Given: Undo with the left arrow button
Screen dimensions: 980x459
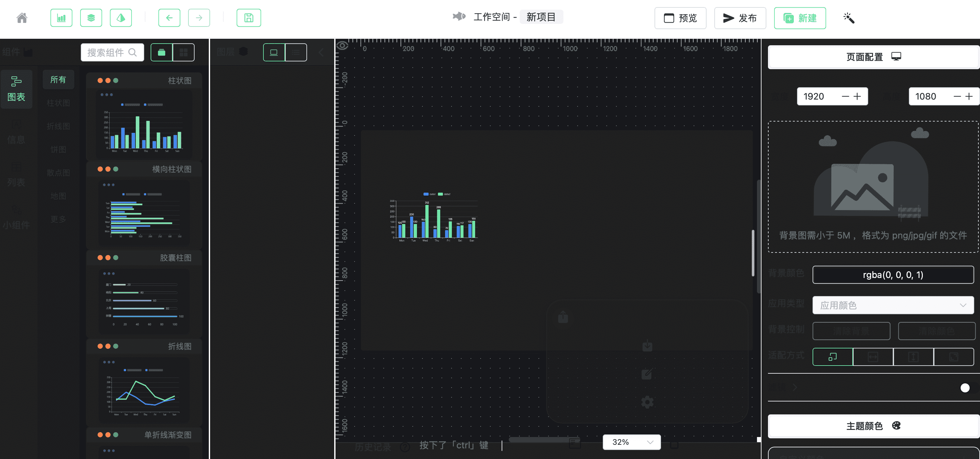Looking at the screenshot, I should pyautogui.click(x=169, y=17).
